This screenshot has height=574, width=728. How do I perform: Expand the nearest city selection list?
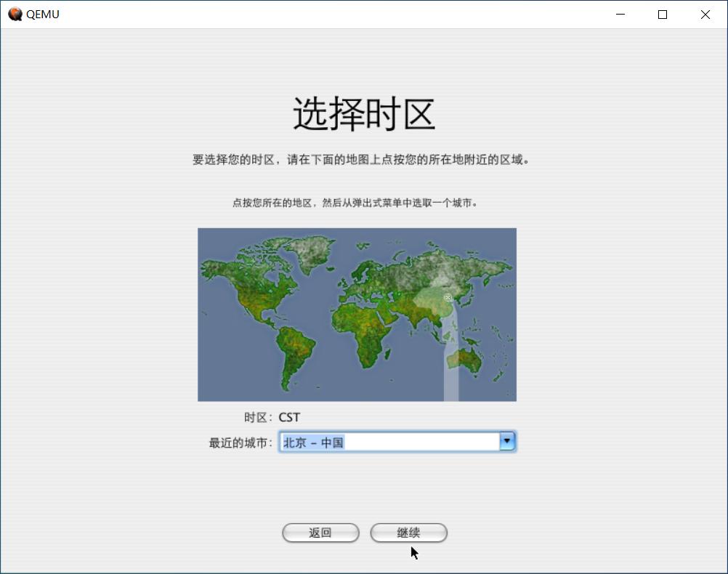tap(508, 441)
